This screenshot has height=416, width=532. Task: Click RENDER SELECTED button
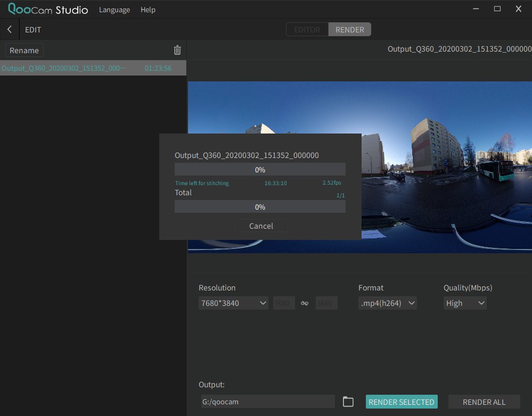(x=402, y=402)
